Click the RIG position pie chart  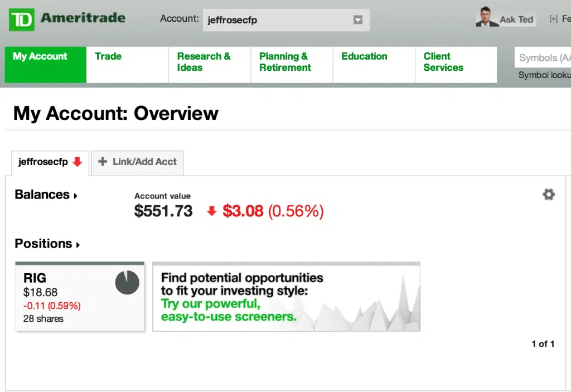click(x=127, y=283)
